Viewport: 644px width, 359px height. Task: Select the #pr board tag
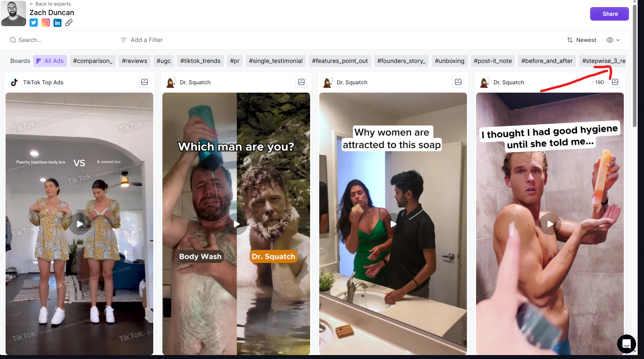(x=235, y=61)
